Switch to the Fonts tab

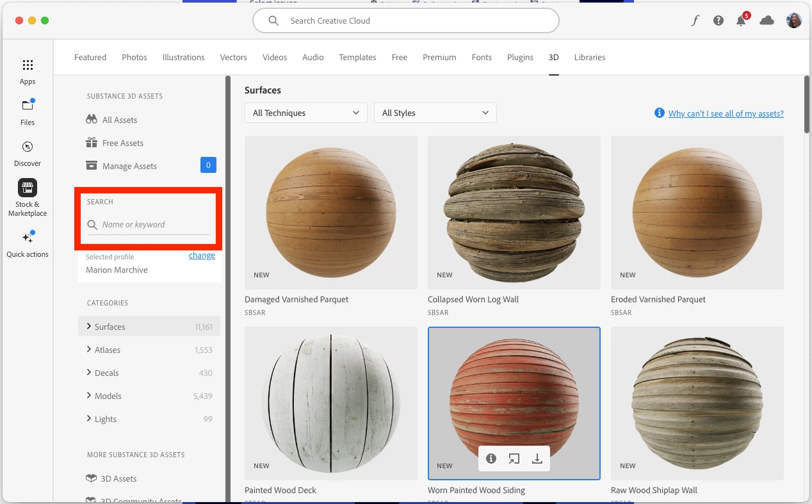click(x=482, y=57)
